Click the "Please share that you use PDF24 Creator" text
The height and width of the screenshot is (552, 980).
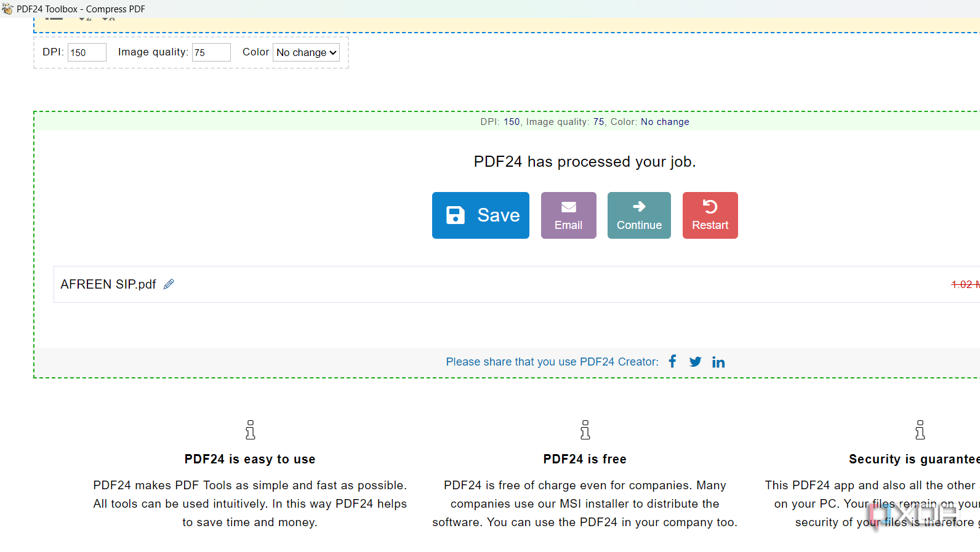click(x=552, y=362)
